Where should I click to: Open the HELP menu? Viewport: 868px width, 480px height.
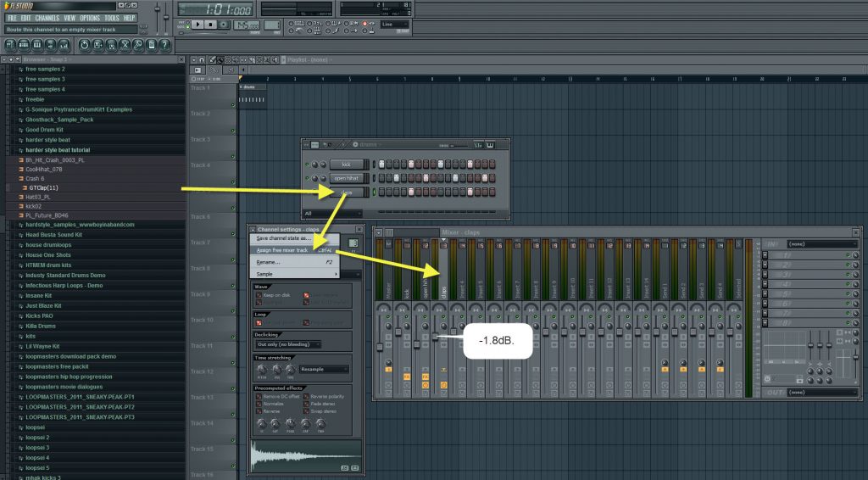(x=129, y=19)
